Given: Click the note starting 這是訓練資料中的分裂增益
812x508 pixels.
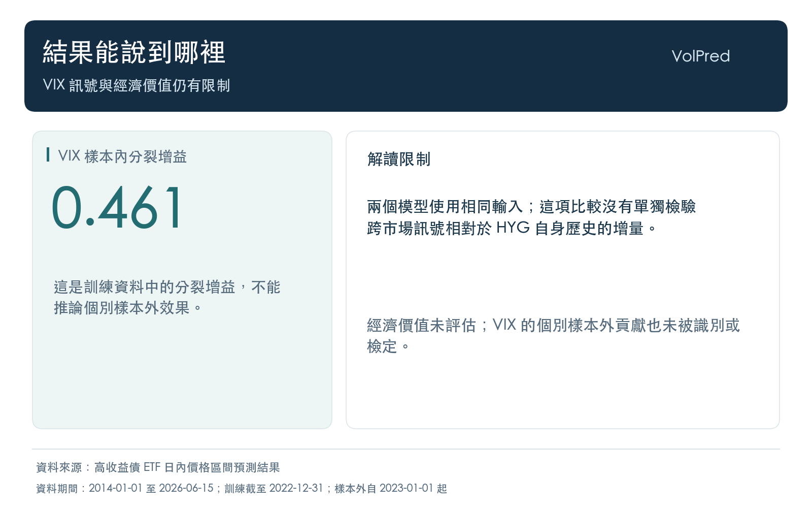Looking at the screenshot, I should click(167, 297).
